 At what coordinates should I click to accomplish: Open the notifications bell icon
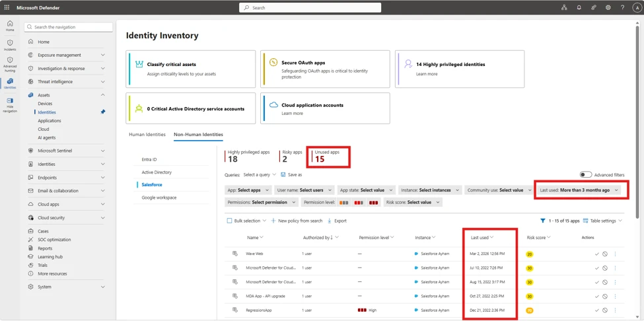579,7
